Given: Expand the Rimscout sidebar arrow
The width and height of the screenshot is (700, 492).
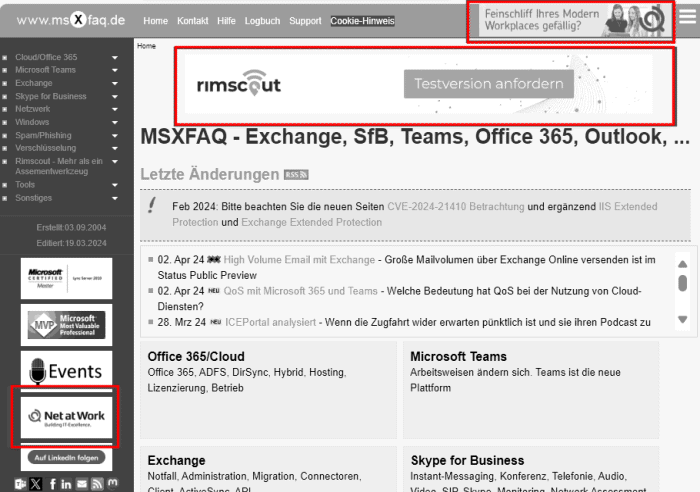Looking at the screenshot, I should click(x=115, y=161).
